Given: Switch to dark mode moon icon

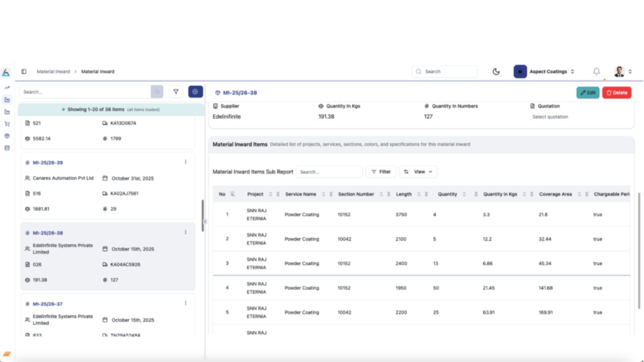Looking at the screenshot, I should (496, 71).
